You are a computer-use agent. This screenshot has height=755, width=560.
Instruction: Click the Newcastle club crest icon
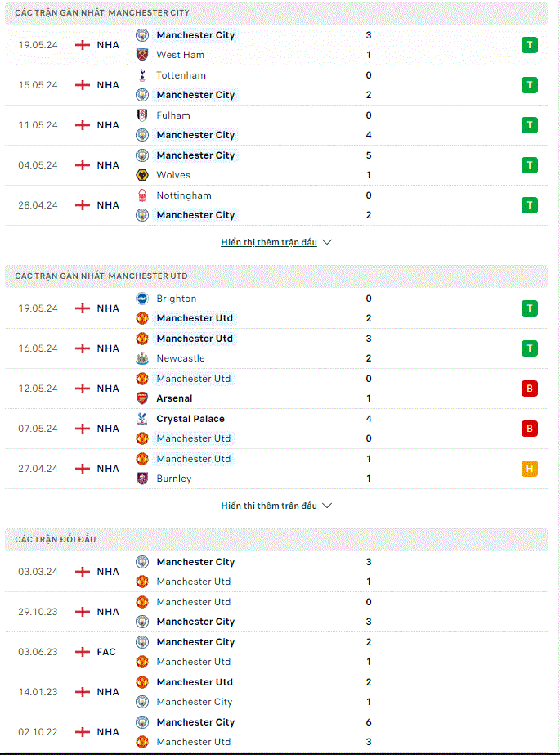pyautogui.click(x=142, y=358)
